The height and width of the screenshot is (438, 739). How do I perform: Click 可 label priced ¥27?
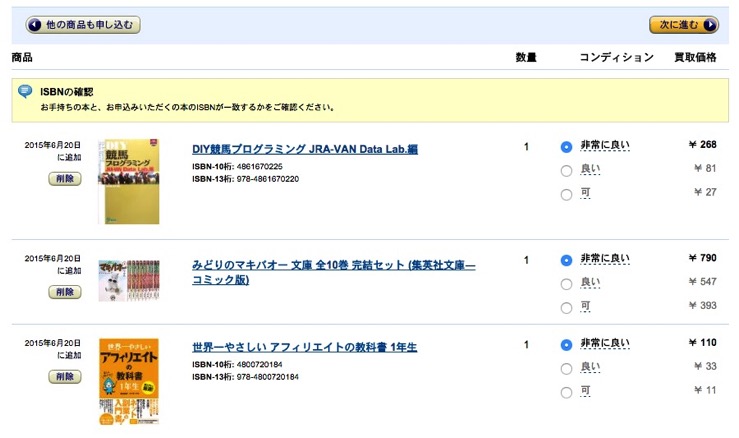coord(585,192)
